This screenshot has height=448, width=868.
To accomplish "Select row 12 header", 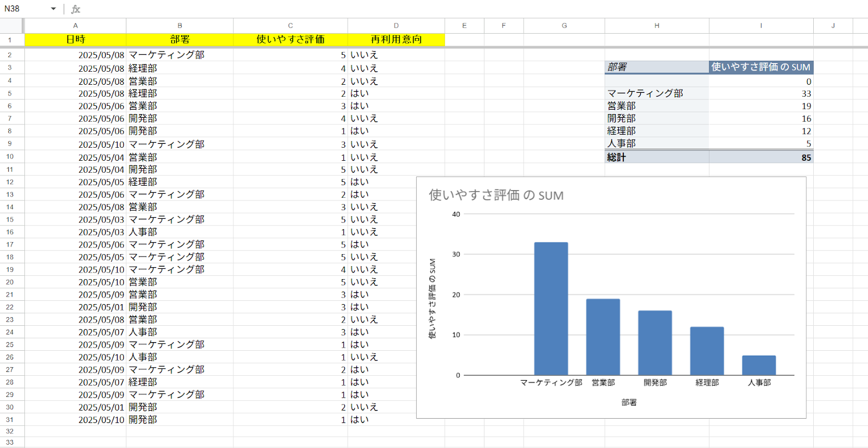I will click(x=10, y=182).
